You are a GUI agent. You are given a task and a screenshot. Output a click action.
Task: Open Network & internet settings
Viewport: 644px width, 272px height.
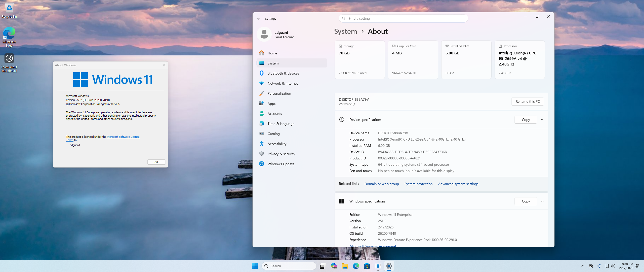coord(282,83)
